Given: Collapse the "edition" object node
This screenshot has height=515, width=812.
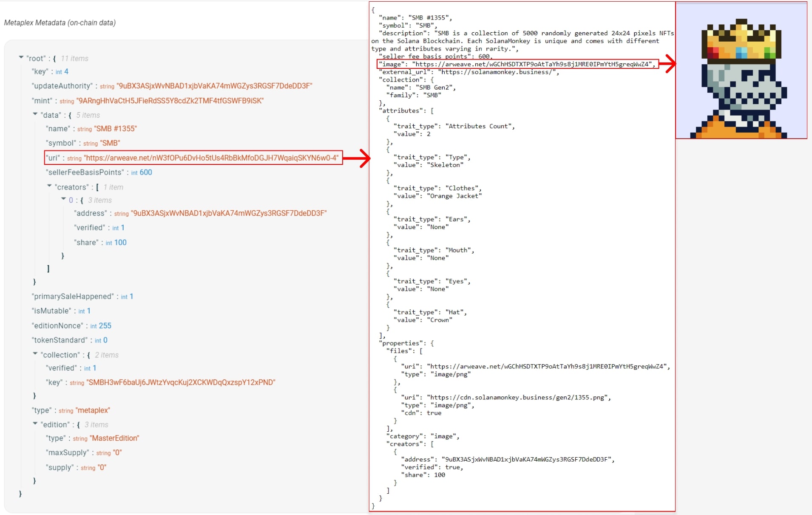Looking at the screenshot, I should coord(35,424).
